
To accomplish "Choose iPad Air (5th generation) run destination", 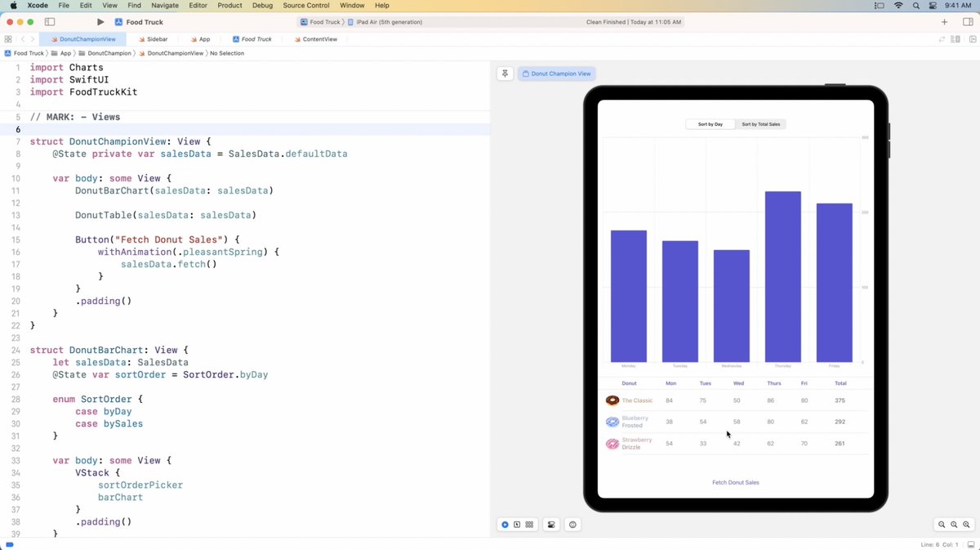I will (x=385, y=22).
